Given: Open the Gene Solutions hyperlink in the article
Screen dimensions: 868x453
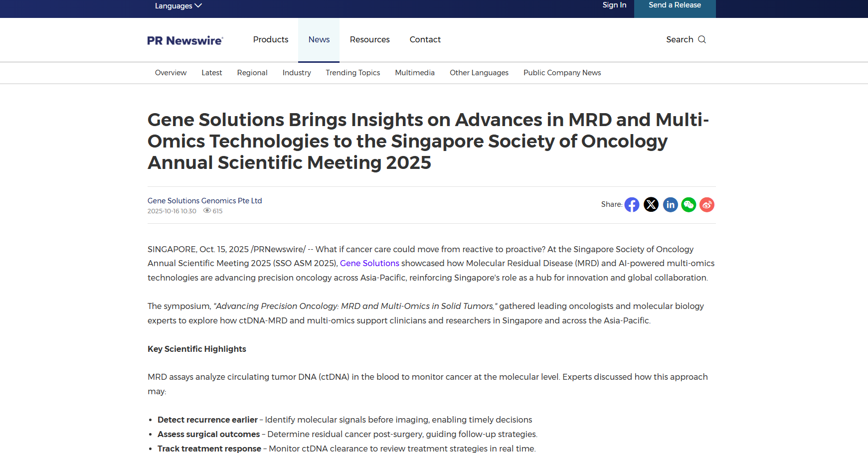Looking at the screenshot, I should point(369,263).
